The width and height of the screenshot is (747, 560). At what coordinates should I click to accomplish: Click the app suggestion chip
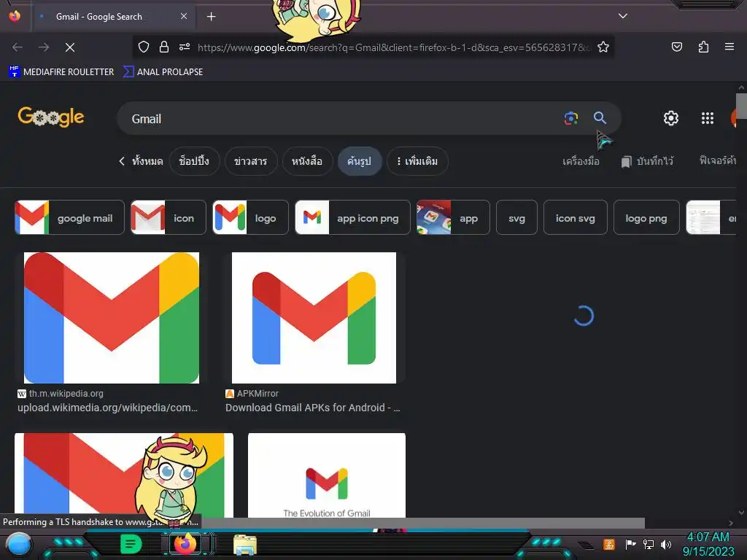pos(453,217)
